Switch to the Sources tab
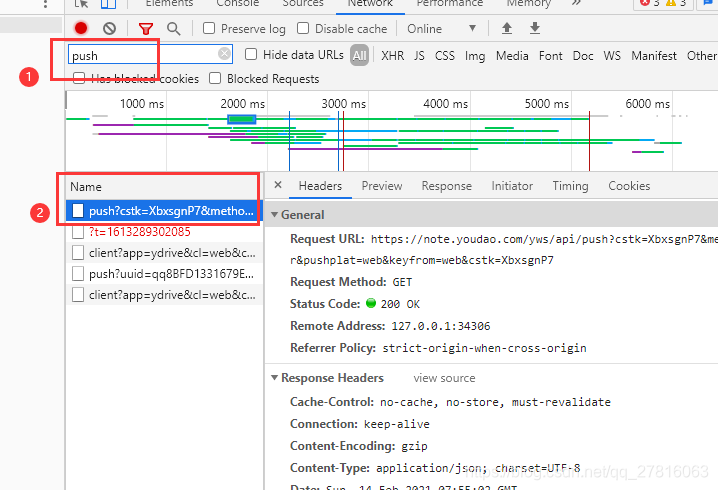The image size is (718, 490). coord(303,4)
